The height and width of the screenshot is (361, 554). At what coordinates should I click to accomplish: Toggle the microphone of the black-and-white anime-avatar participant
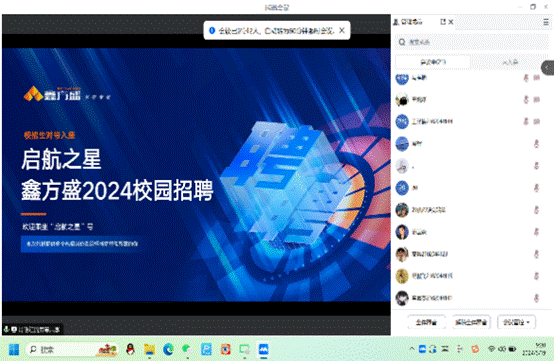tap(536, 298)
